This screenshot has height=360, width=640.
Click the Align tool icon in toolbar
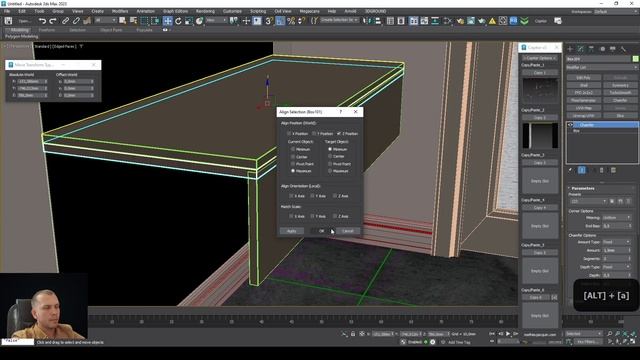(378, 21)
